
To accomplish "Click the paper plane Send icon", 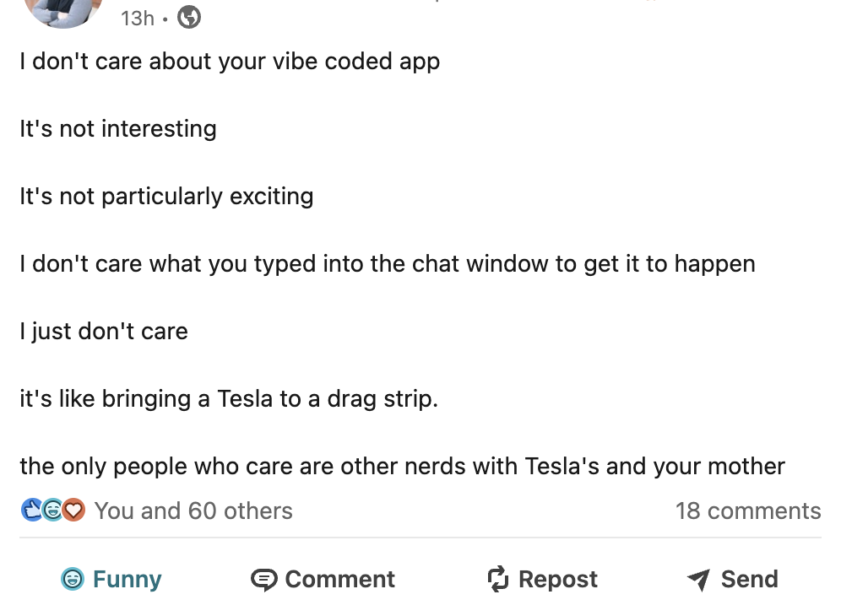I will pyautogui.click(x=699, y=580).
